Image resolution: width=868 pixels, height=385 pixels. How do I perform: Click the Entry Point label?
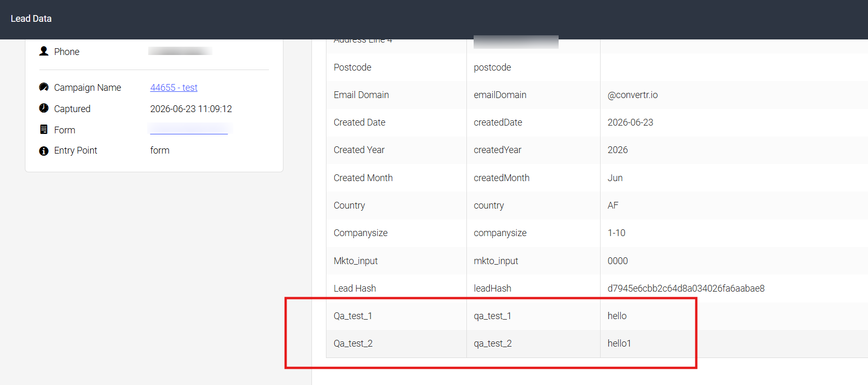click(x=76, y=150)
